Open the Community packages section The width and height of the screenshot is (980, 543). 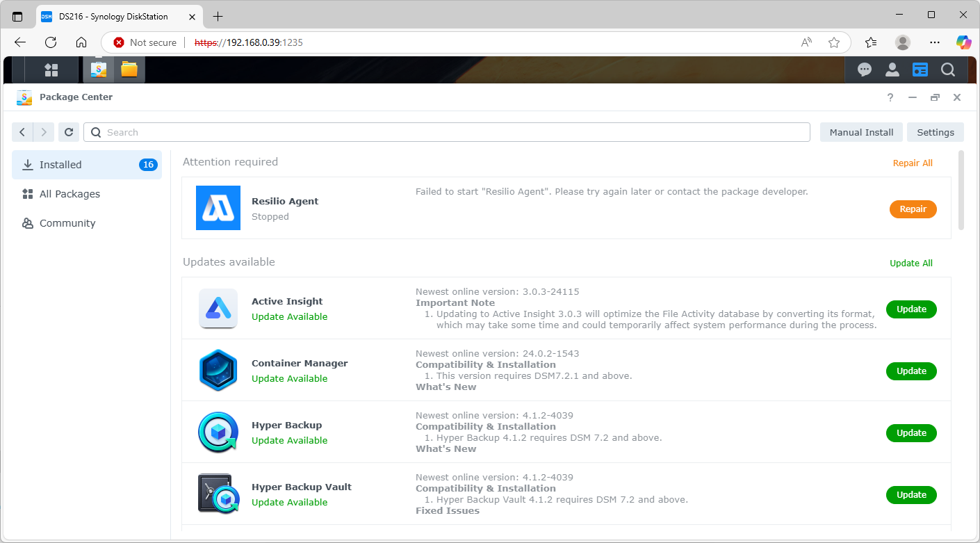tap(69, 223)
